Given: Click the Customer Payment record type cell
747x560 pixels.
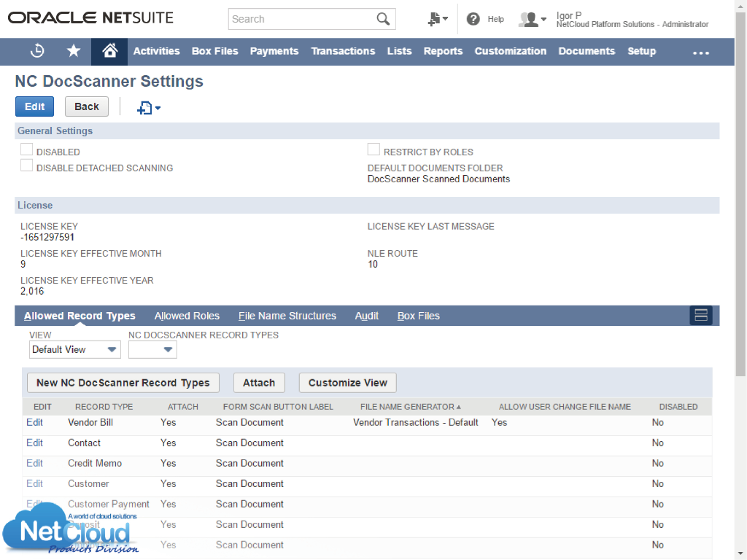Looking at the screenshot, I should (x=109, y=504).
